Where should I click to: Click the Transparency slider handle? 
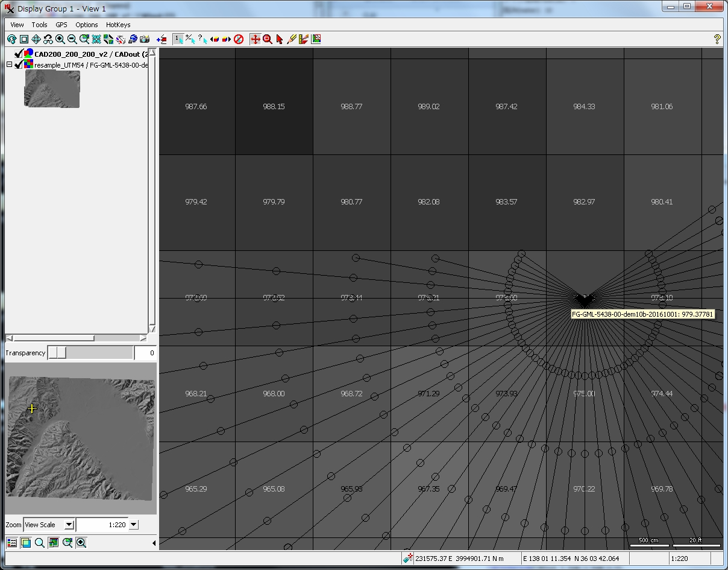click(x=57, y=353)
